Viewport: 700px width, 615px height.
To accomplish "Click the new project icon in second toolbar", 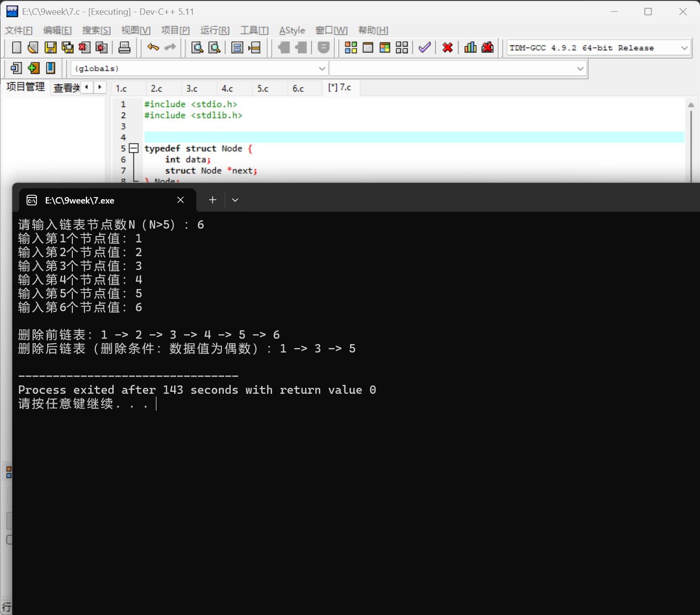I will pos(16,68).
